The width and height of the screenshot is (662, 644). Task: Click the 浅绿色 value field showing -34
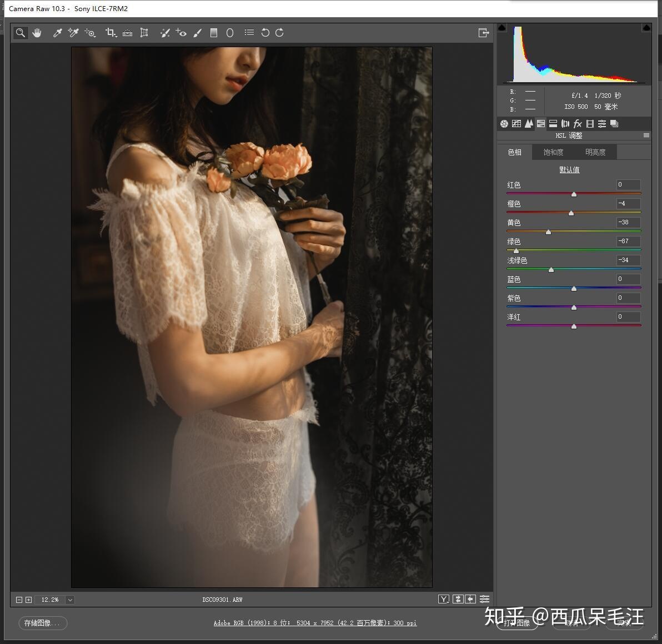click(628, 260)
